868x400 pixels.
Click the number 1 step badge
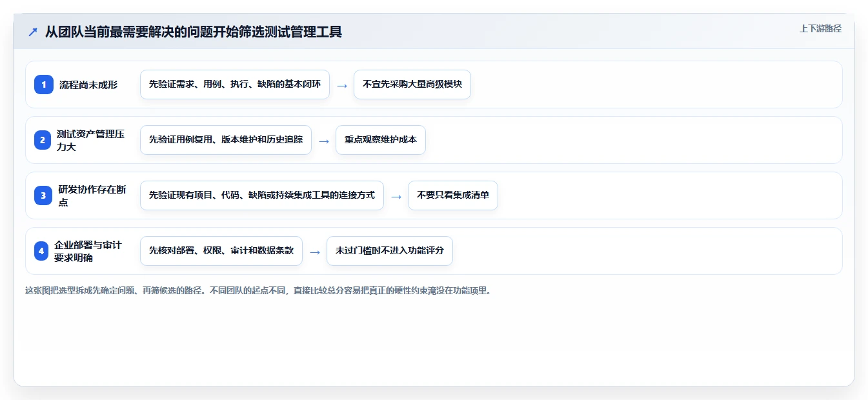43,85
